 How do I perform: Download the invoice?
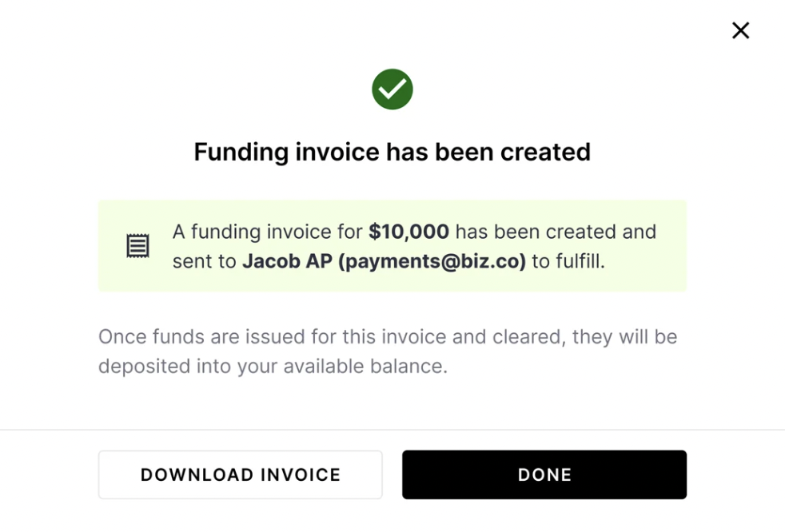tap(240, 474)
